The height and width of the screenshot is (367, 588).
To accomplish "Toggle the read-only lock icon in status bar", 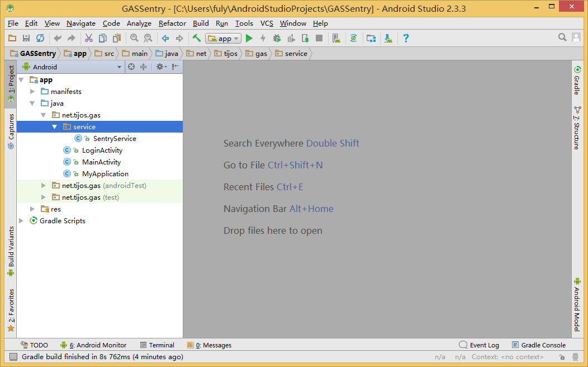I will (562, 357).
